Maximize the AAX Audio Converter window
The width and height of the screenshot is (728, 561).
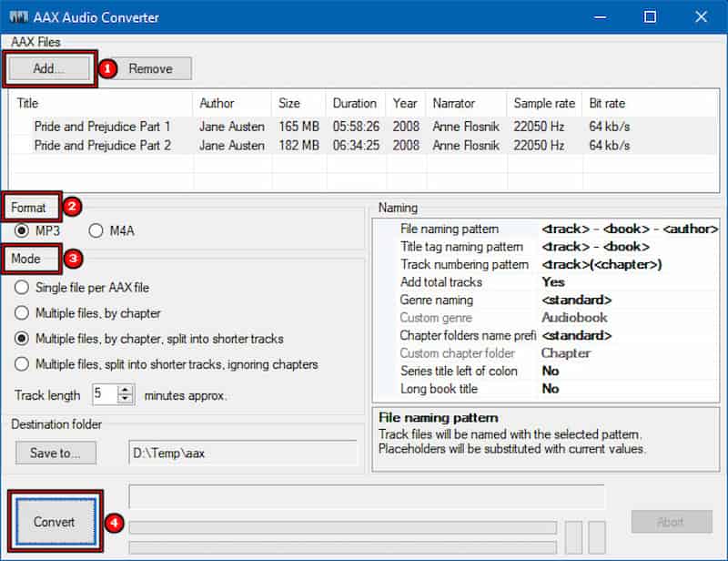(650, 17)
